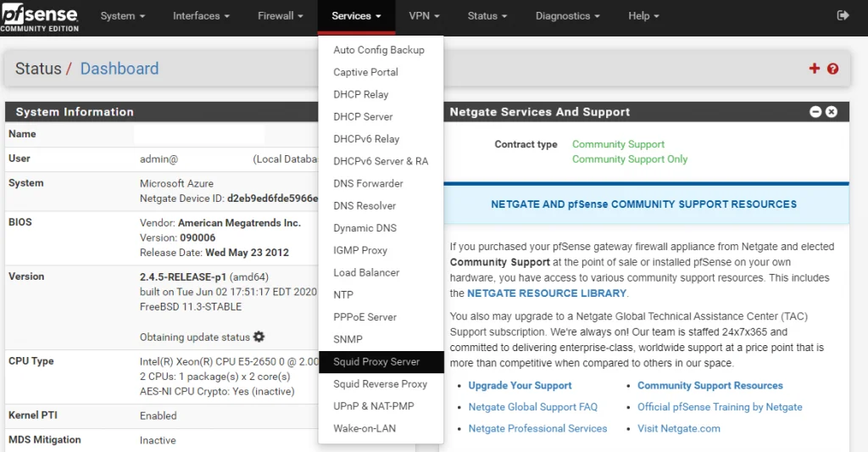
Task: Collapse the Services dropdown menu
Action: coord(356,16)
